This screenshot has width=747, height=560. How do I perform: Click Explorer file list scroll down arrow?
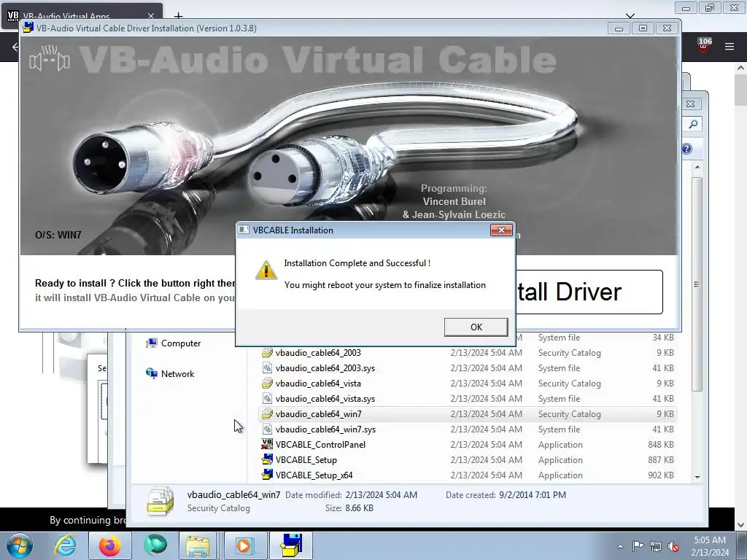tap(697, 477)
